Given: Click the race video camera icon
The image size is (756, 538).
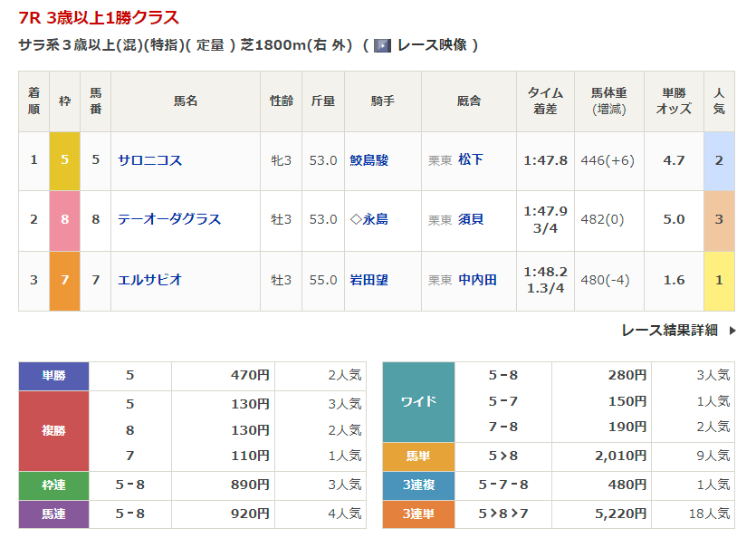Looking at the screenshot, I should pos(383,45).
